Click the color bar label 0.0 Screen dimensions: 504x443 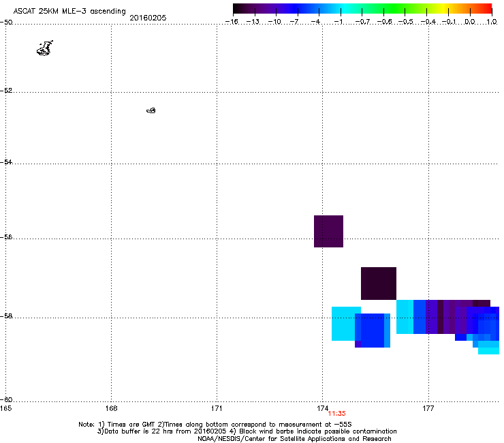coord(470,22)
